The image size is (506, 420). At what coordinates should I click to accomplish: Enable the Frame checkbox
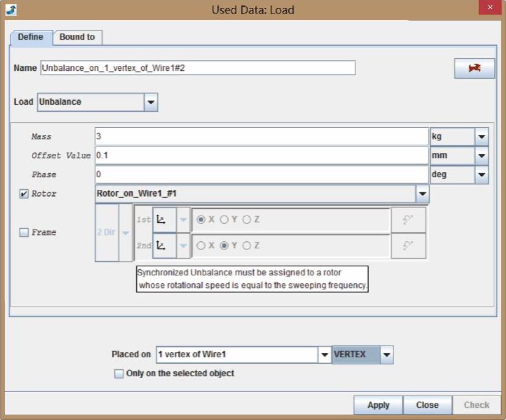(24, 233)
